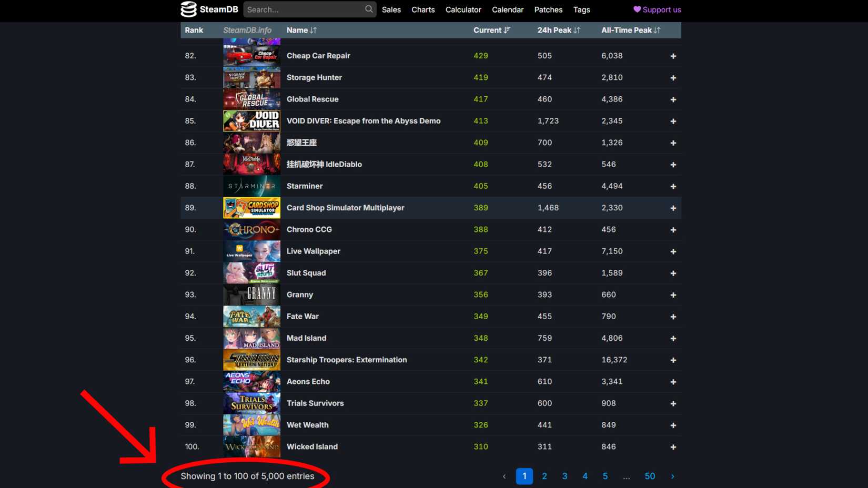Go to page 2

click(544, 476)
